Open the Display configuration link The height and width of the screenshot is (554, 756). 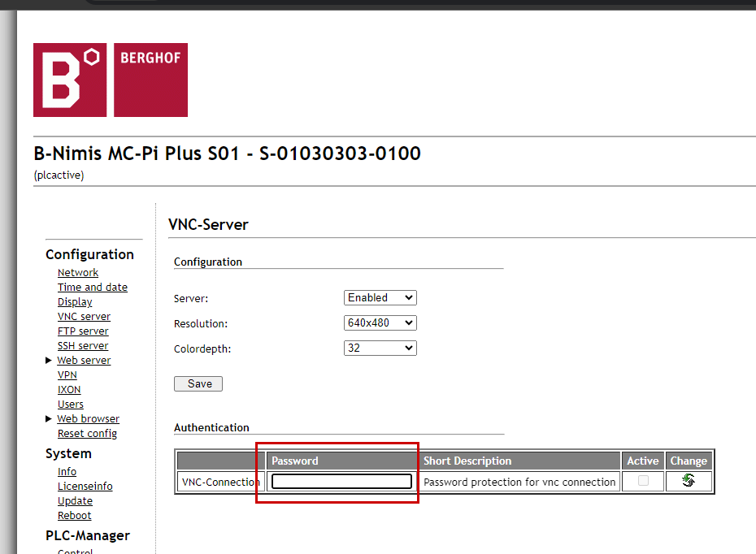75,302
